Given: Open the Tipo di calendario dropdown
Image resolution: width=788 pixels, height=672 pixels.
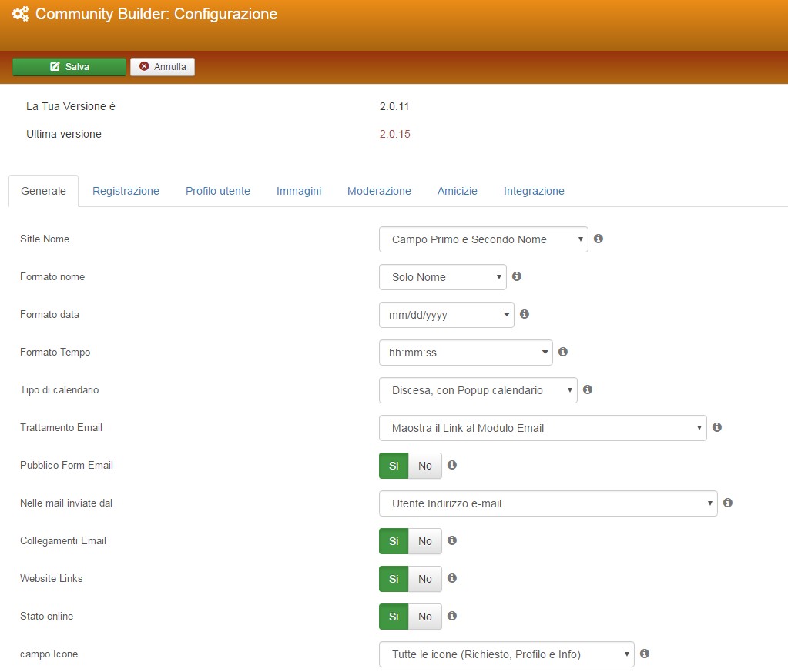Looking at the screenshot, I should (x=478, y=390).
